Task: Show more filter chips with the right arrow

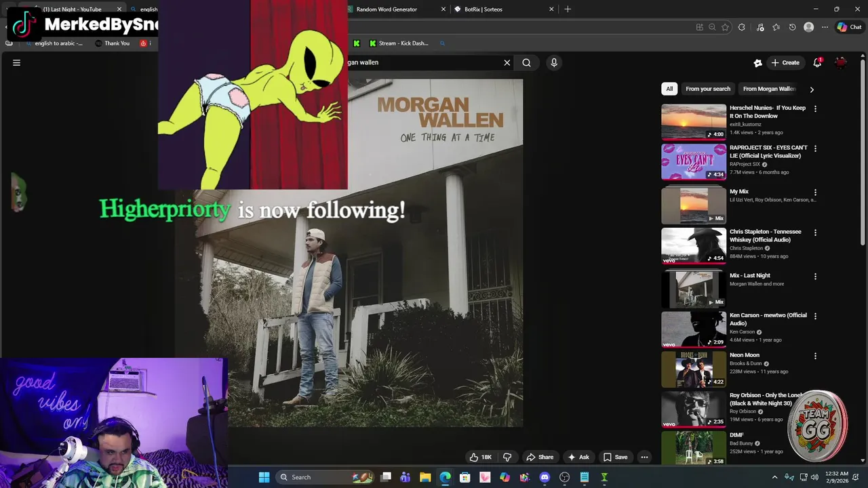Action: coord(812,89)
